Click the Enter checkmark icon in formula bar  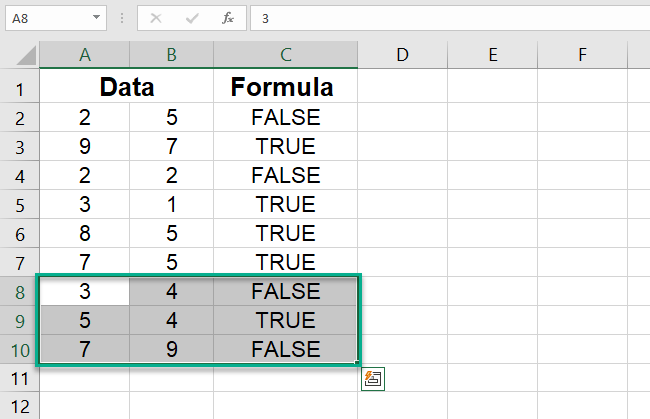(193, 18)
